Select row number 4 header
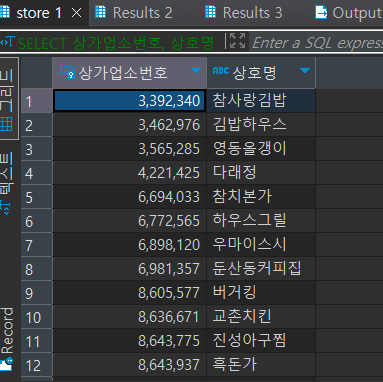Screen dimensions: 383x382 tap(37, 173)
